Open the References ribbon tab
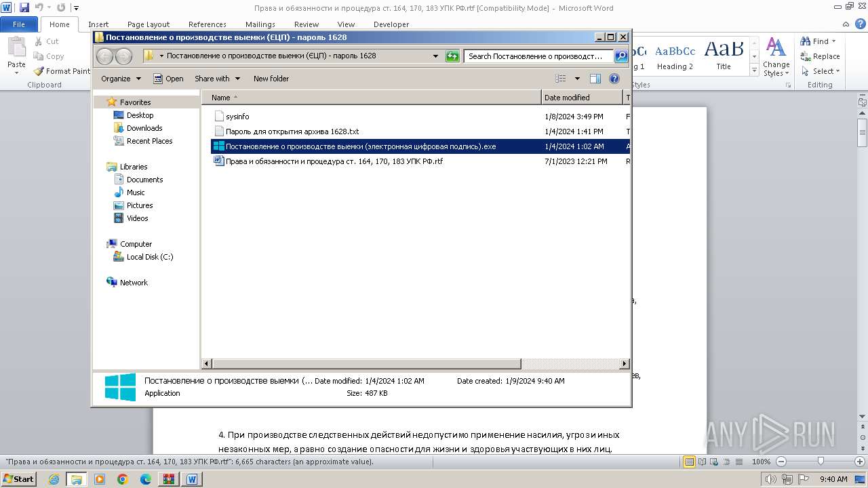868x488 pixels. [208, 24]
